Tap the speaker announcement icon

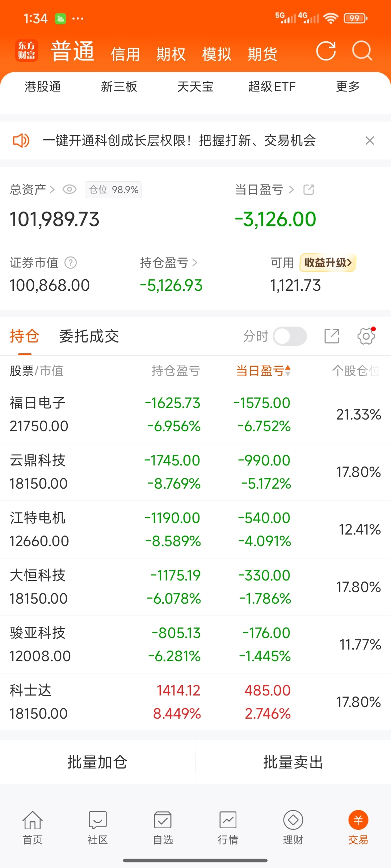[x=21, y=140]
